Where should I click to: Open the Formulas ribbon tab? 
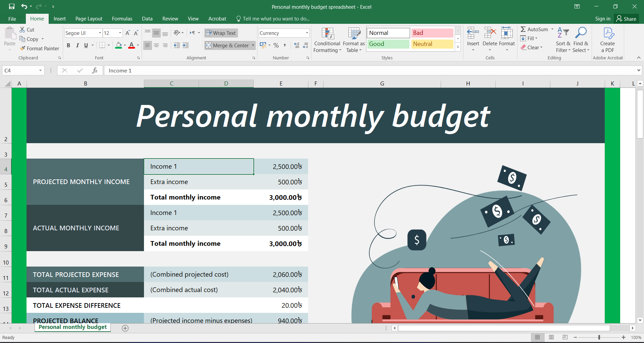(122, 19)
